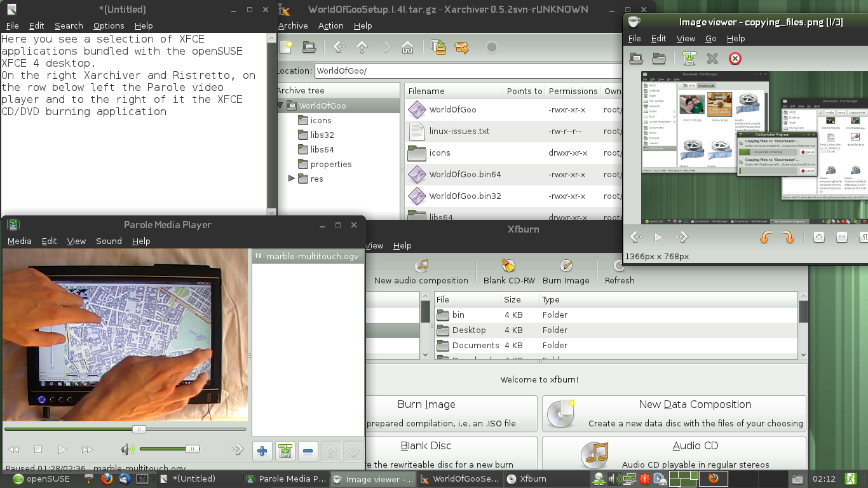Image resolution: width=868 pixels, height=488 pixels.
Task: Expand the res folder in archive tree
Action: pos(292,179)
